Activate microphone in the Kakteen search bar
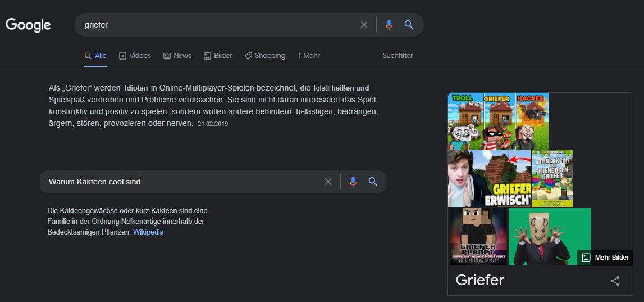 [x=353, y=182]
